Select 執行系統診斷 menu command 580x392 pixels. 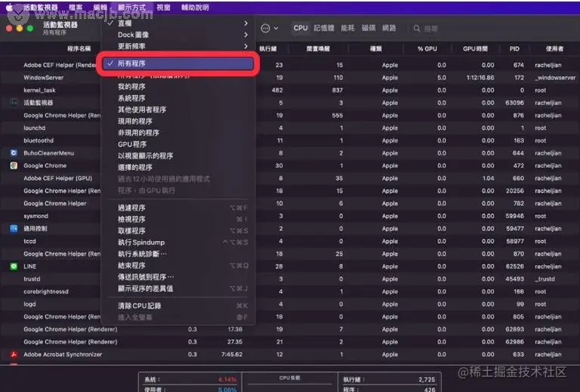click(178, 254)
